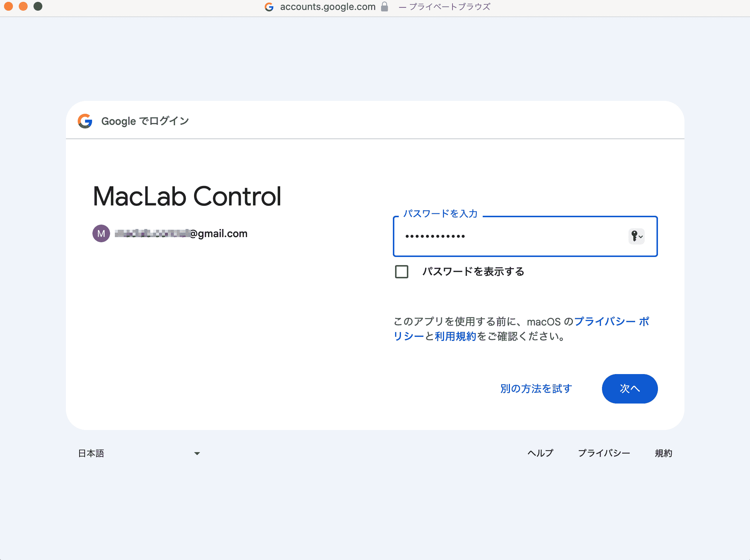The image size is (750, 560).
Task: Open the 規約 footer link
Action: [x=663, y=453]
